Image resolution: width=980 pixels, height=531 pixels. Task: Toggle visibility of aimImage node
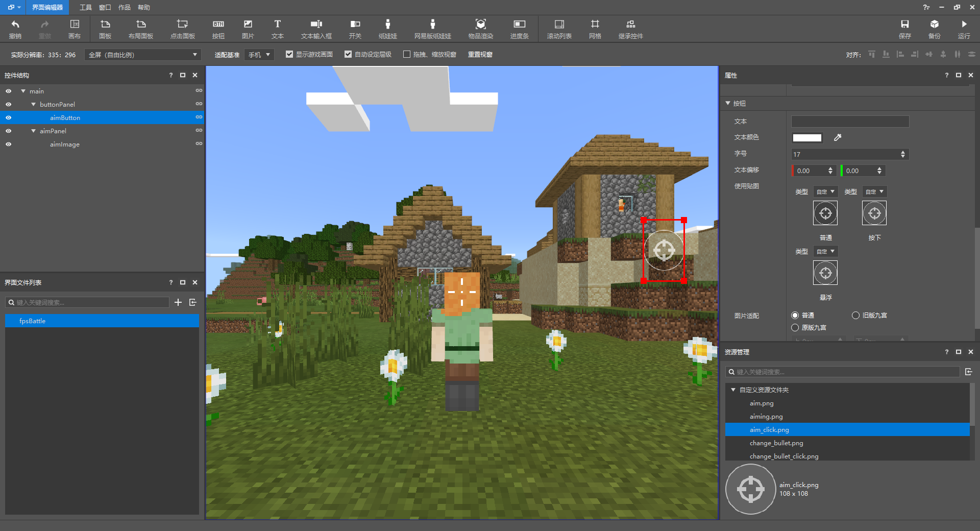pyautogui.click(x=9, y=144)
